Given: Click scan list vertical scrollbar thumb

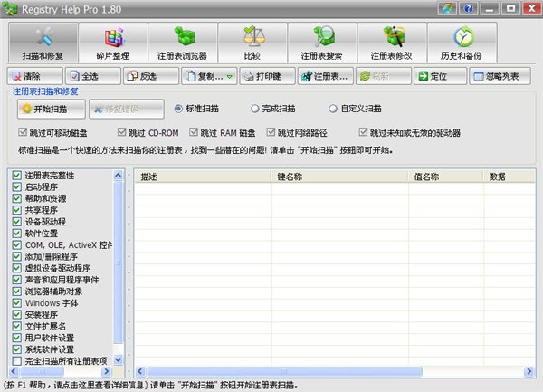Looking at the screenshot, I should (x=118, y=263).
